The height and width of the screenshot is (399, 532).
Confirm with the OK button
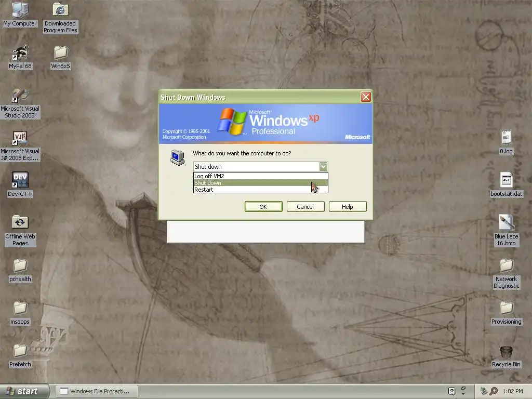pyautogui.click(x=263, y=207)
